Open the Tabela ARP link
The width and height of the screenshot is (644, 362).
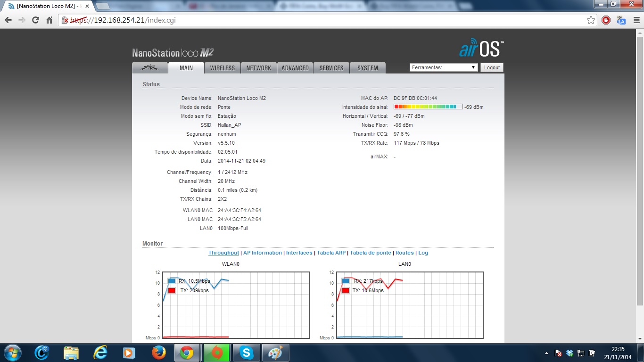point(331,253)
